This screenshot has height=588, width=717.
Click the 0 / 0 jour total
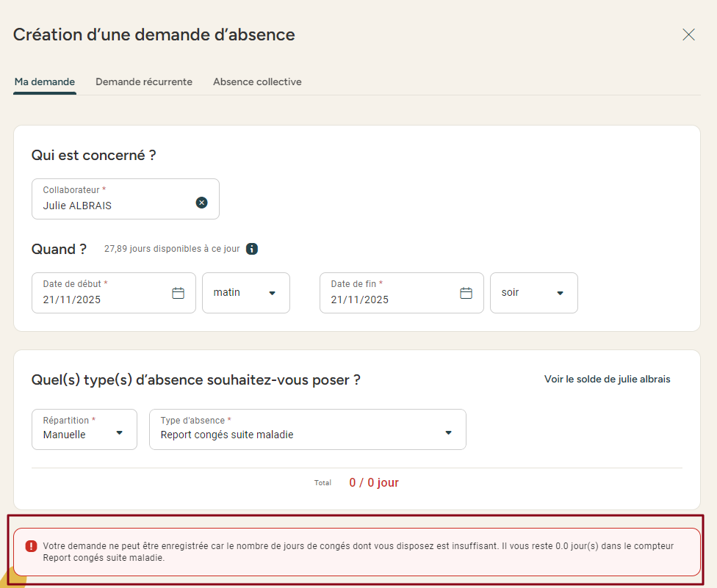pyautogui.click(x=374, y=483)
